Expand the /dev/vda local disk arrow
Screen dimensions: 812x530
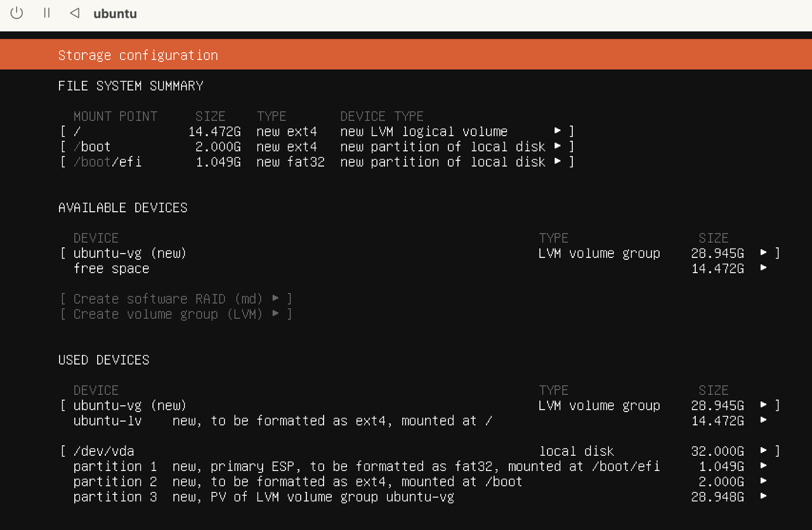764,451
